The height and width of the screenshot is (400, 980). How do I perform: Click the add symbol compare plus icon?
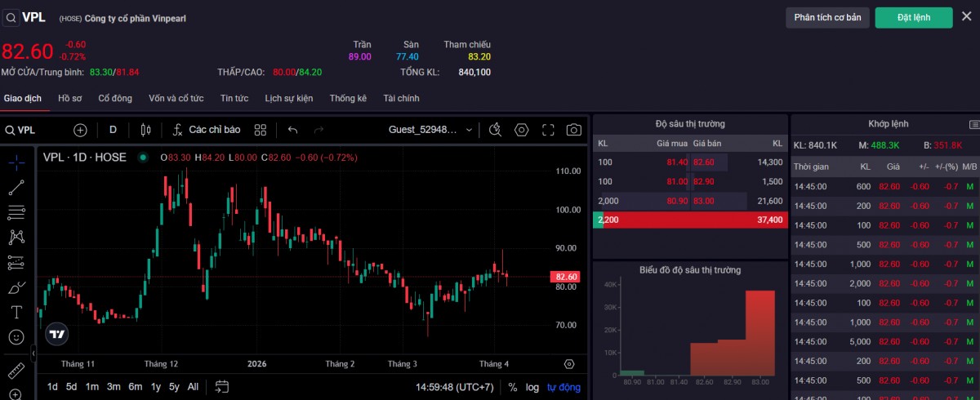point(80,130)
